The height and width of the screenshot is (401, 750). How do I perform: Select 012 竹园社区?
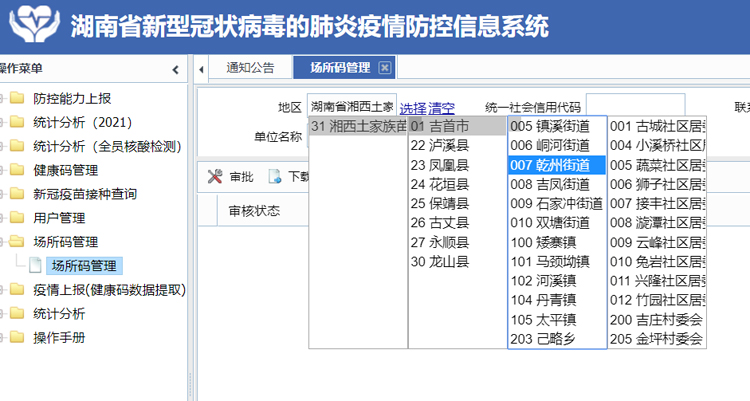pyautogui.click(x=657, y=300)
